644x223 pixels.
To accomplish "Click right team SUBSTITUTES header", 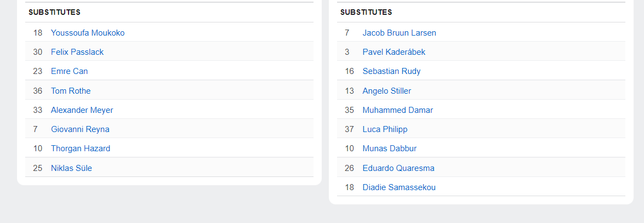I will coord(366,12).
